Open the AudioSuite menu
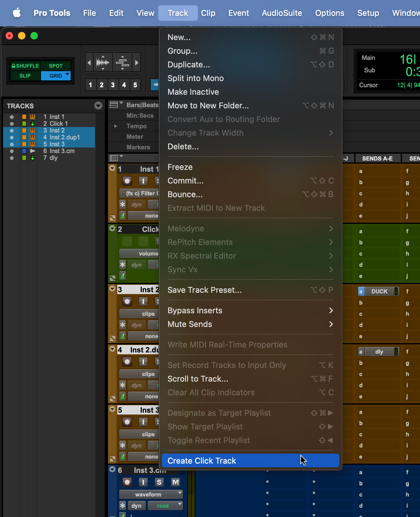 282,13
